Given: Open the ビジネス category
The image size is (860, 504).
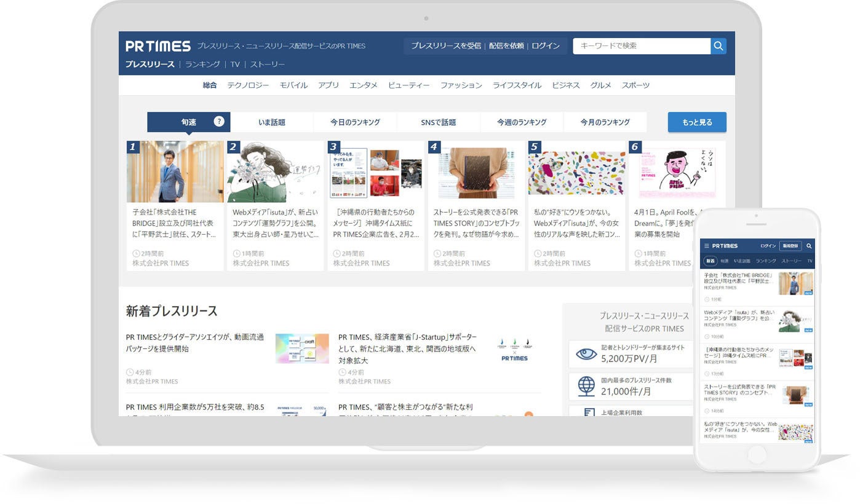Looking at the screenshot, I should [566, 85].
